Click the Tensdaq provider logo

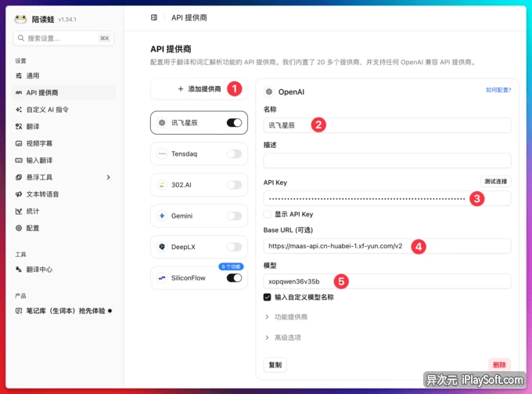point(162,154)
